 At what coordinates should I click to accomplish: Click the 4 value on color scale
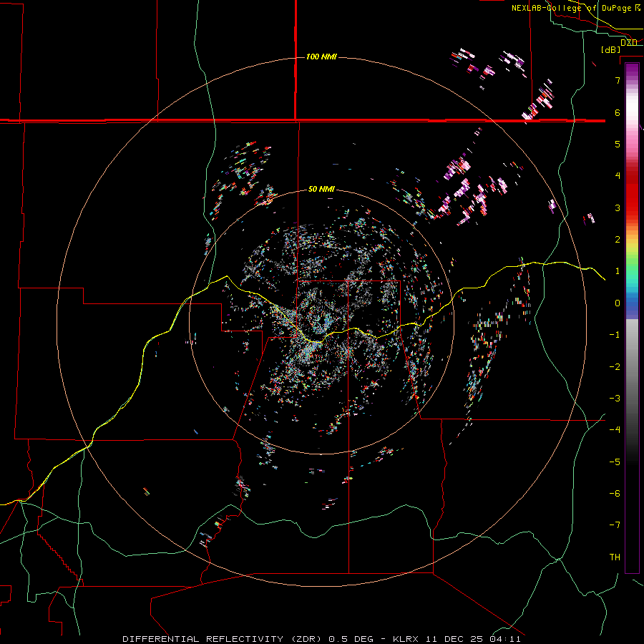tap(618, 176)
